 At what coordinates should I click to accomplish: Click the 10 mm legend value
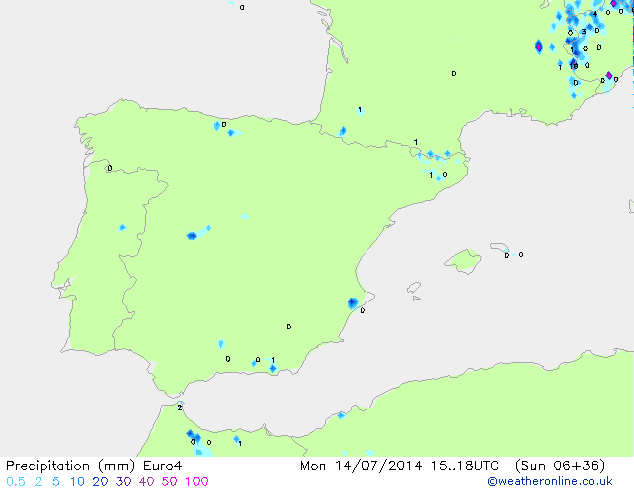click(x=77, y=482)
